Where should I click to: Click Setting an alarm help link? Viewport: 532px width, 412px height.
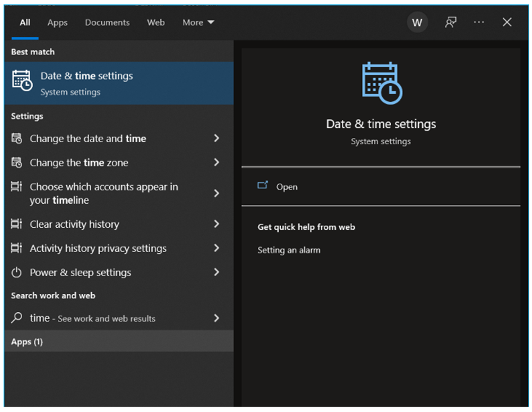point(289,250)
